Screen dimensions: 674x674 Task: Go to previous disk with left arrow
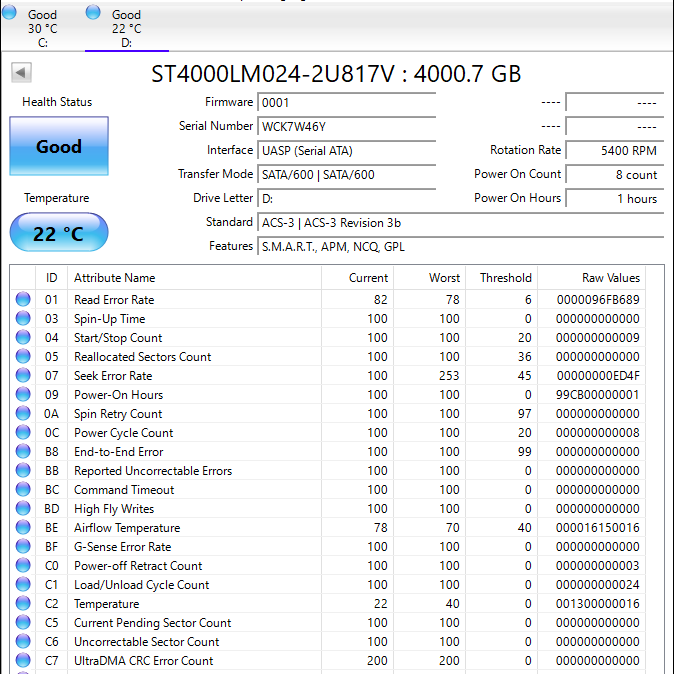click(21, 72)
